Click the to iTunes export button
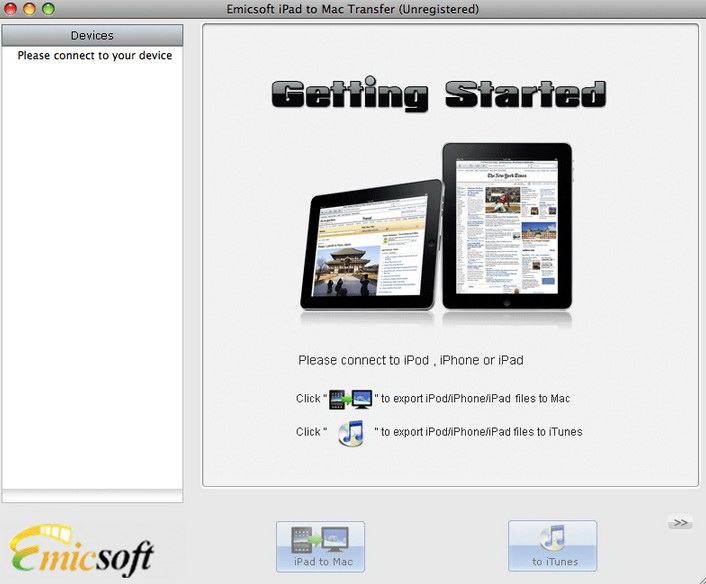This screenshot has height=584, width=706. pos(552,546)
